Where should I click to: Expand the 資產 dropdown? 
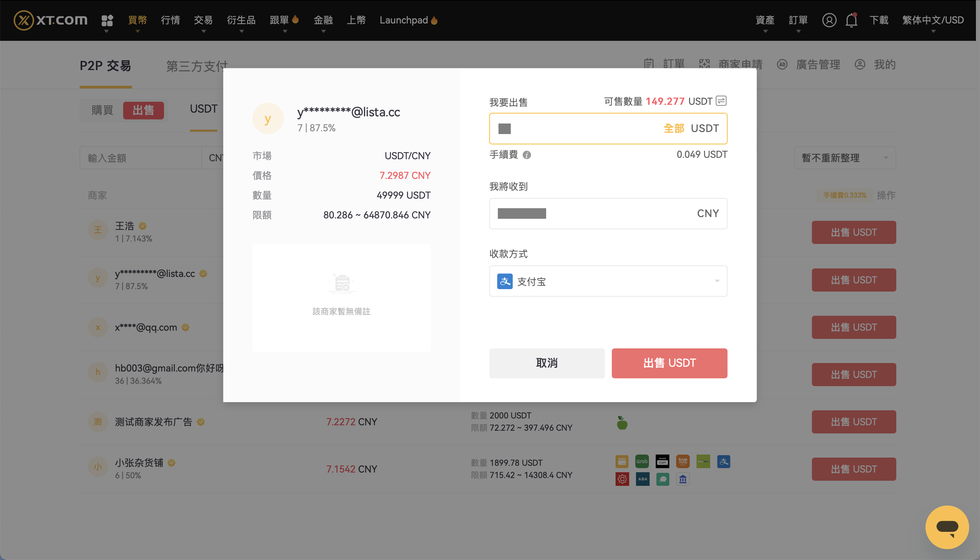(x=765, y=20)
